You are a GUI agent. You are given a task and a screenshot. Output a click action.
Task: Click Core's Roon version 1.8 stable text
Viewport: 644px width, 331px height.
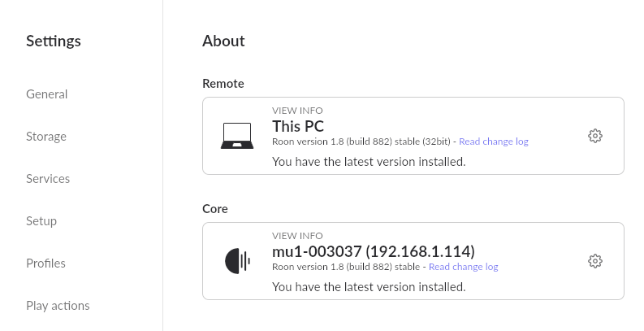[346, 267]
